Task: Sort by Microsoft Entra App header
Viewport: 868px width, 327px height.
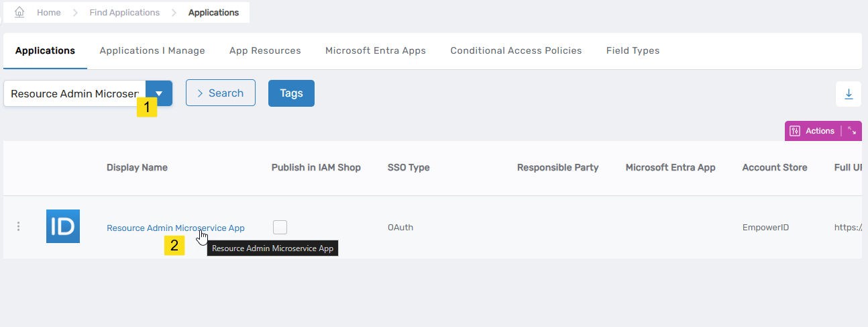Action: click(x=670, y=167)
